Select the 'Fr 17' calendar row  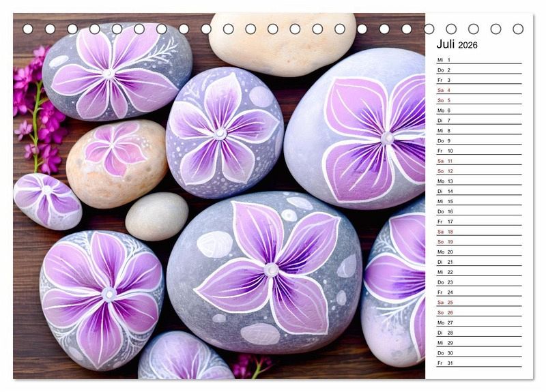coord(479,221)
